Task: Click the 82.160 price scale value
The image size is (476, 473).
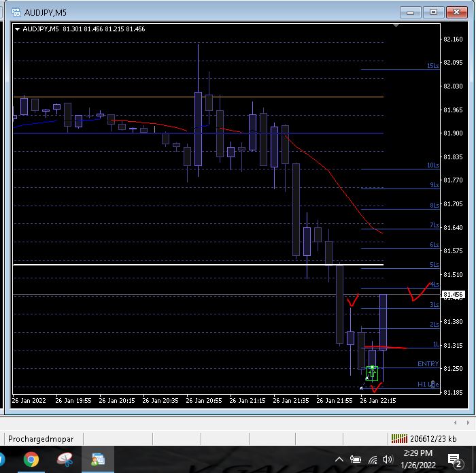Action: [x=453, y=39]
